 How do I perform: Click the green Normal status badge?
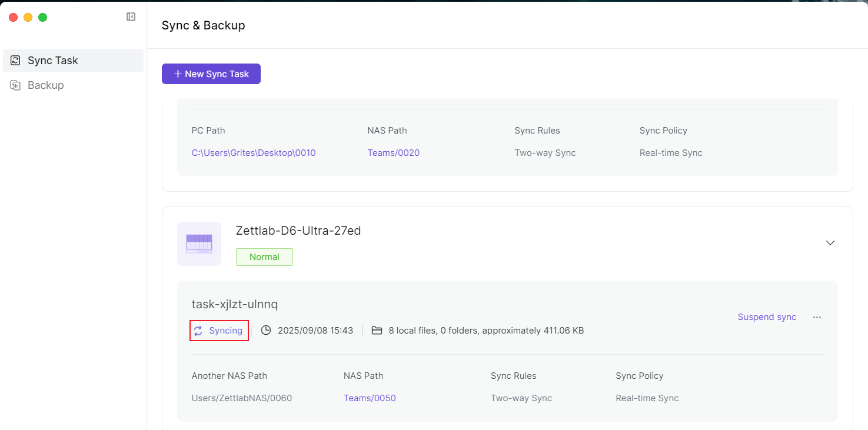tap(264, 257)
